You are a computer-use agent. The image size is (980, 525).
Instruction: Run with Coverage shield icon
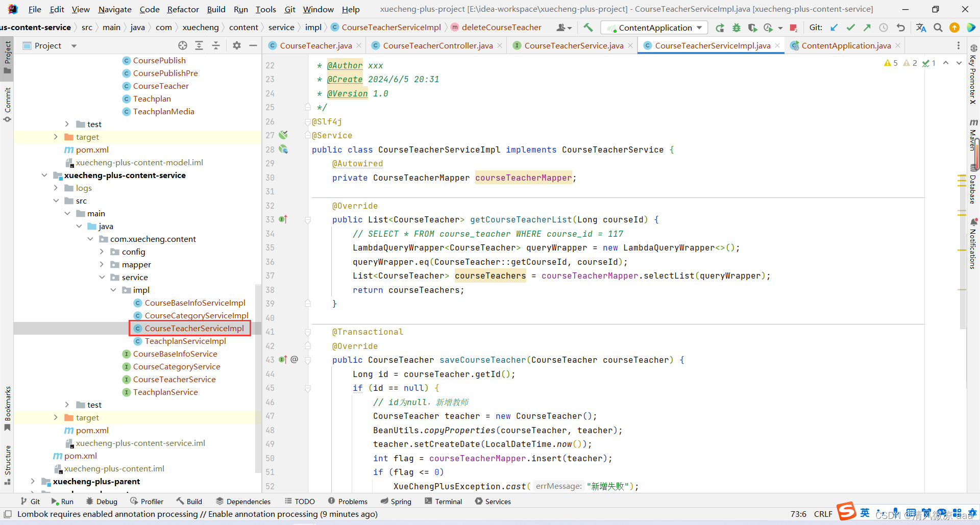click(x=752, y=28)
